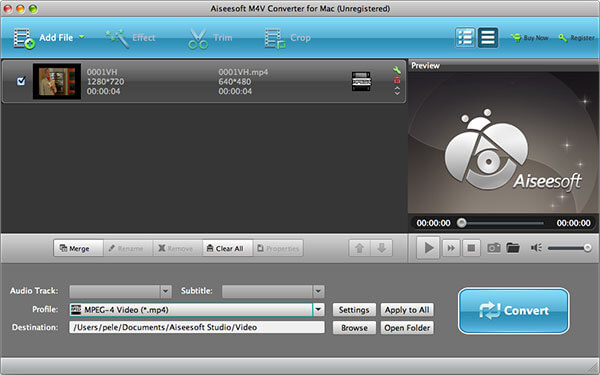The image size is (600, 375).
Task: Take a snapshot with the camera icon
Action: point(494,248)
